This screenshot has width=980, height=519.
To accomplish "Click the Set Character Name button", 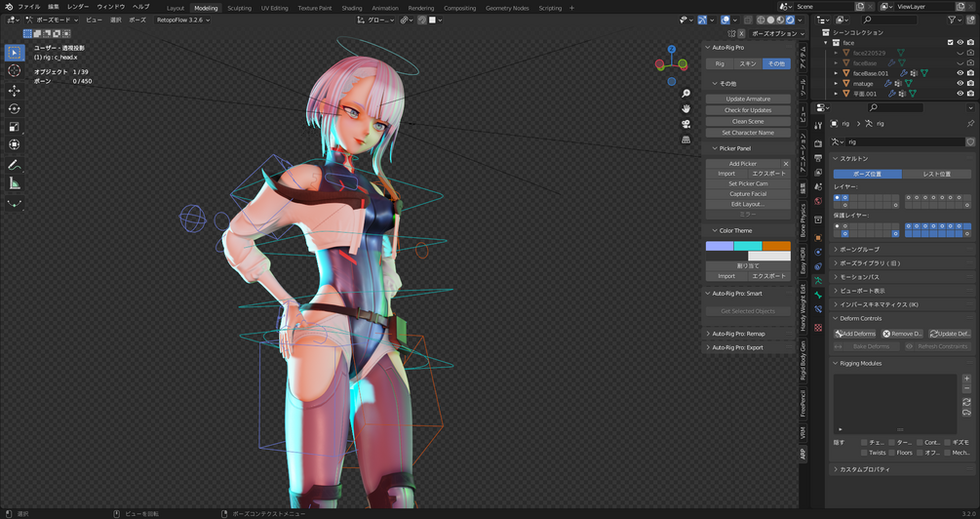I will tap(748, 133).
